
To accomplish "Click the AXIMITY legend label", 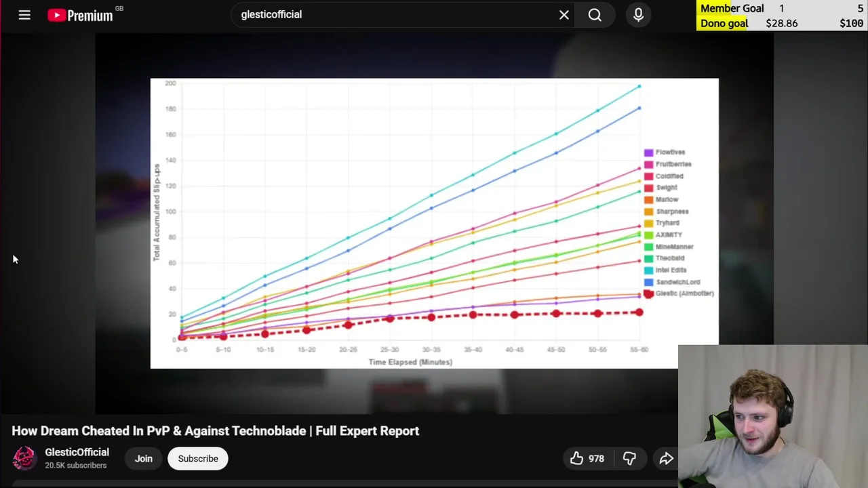I will pos(669,235).
